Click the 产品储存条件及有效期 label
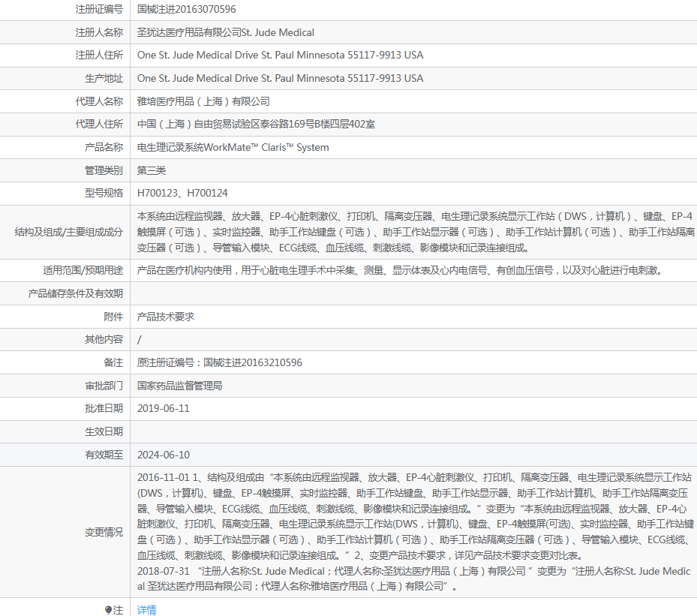 point(76,293)
